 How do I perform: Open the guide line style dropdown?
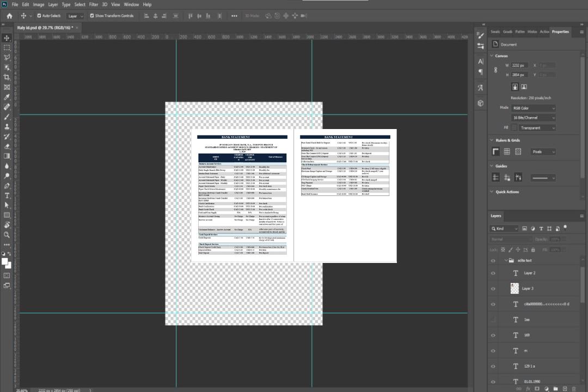[x=543, y=178]
